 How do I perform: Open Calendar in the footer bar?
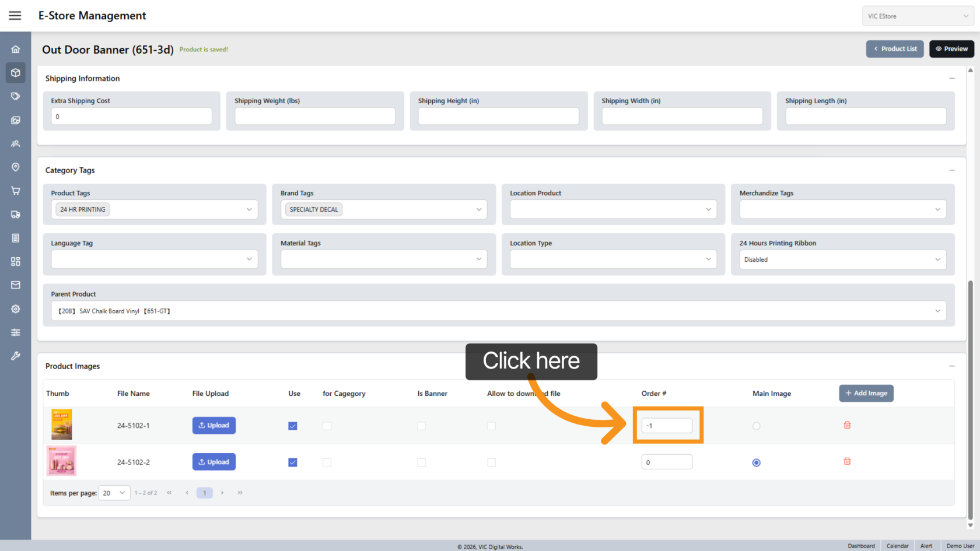(x=897, y=546)
